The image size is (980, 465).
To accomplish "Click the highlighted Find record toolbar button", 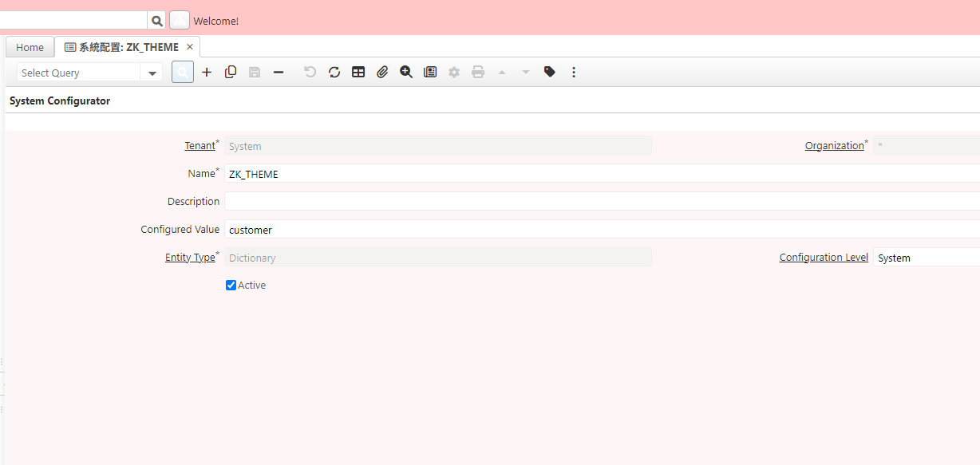I will pos(183,73).
